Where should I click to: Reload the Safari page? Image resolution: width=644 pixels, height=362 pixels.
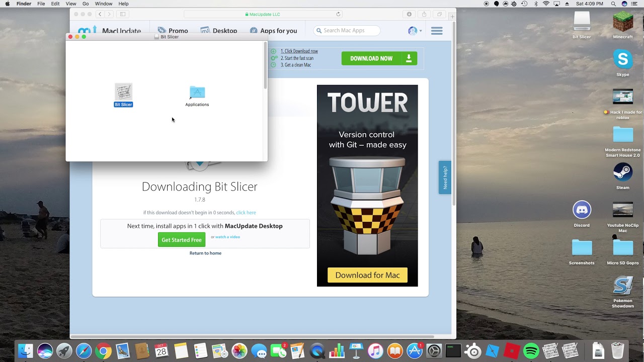[338, 14]
